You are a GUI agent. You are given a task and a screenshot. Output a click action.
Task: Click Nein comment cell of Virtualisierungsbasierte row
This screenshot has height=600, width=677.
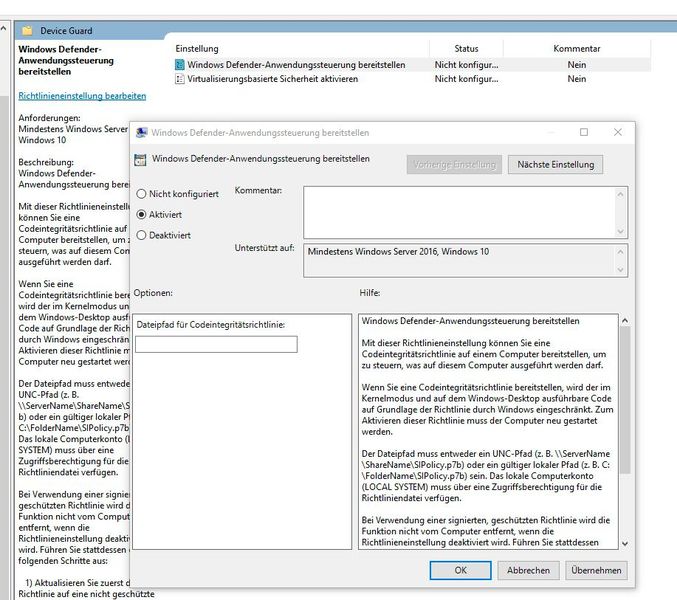click(577, 79)
